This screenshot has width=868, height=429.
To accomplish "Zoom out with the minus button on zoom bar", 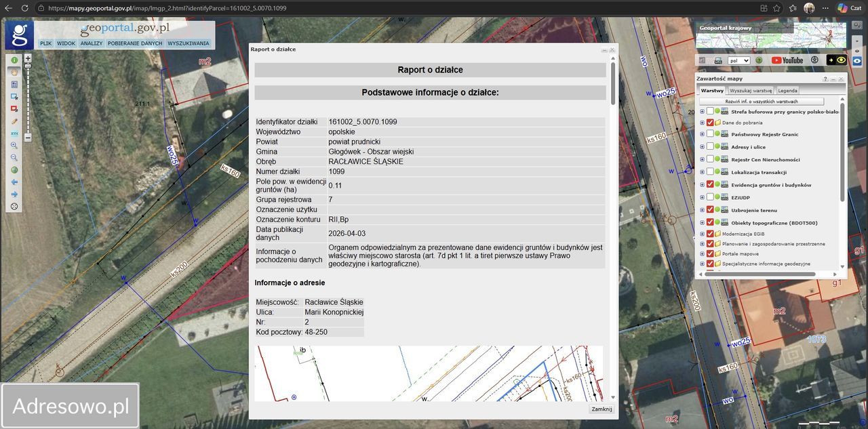I will [28, 137].
